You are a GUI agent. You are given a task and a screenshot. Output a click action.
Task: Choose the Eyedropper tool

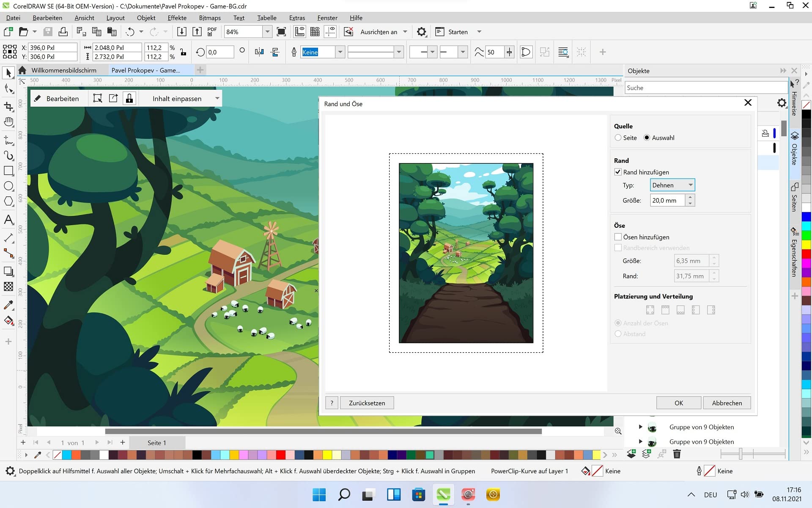(x=8, y=305)
